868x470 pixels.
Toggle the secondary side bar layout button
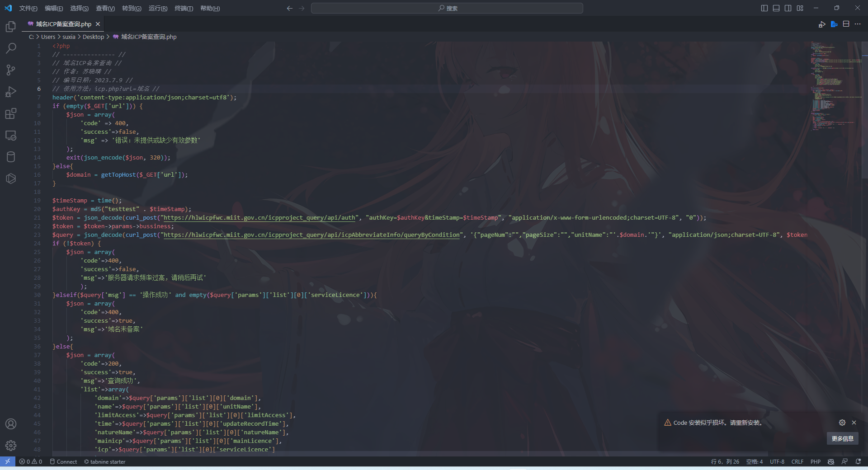tap(788, 8)
